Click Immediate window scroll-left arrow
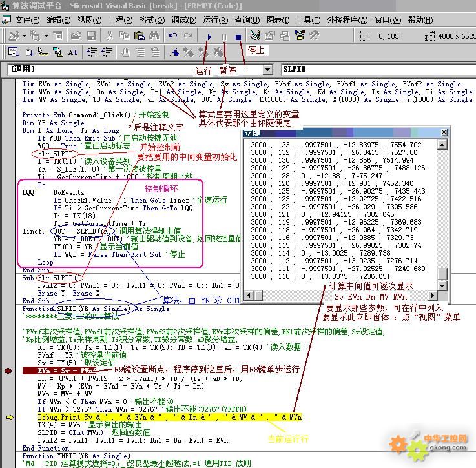Viewport: 476px width, 468px height. coord(249,295)
